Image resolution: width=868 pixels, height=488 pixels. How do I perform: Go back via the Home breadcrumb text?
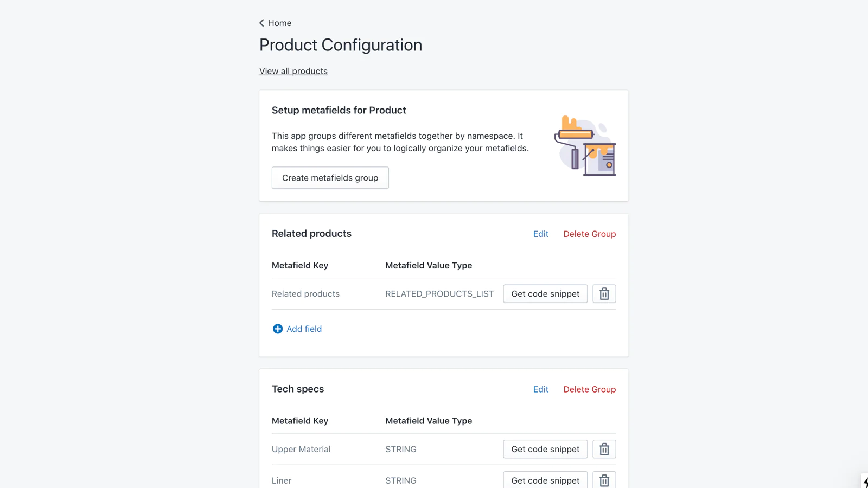(279, 23)
